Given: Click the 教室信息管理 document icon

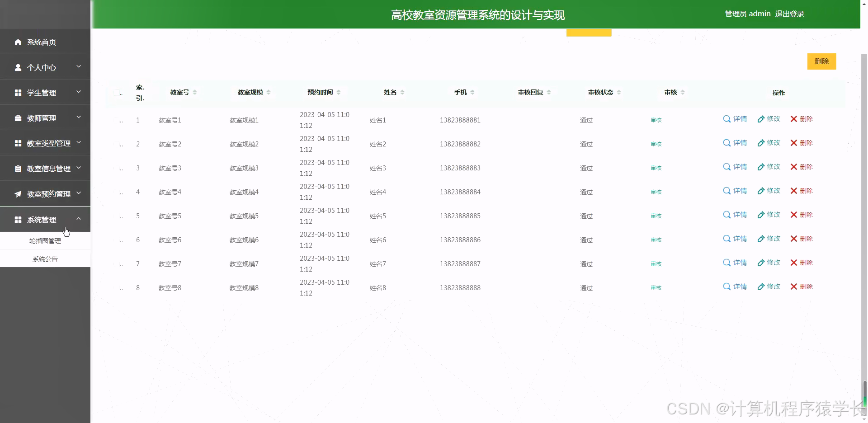Looking at the screenshot, I should tap(18, 168).
